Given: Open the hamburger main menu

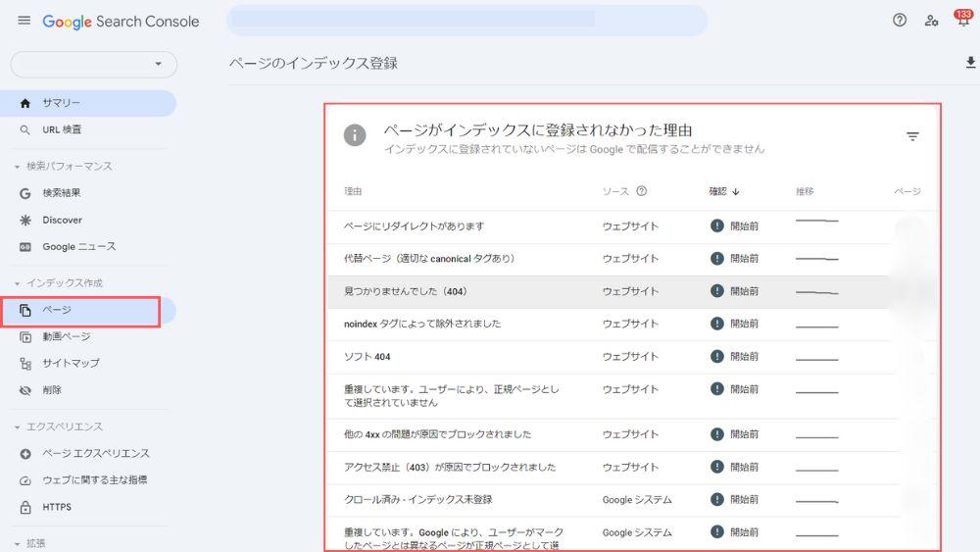Looking at the screenshot, I should pyautogui.click(x=24, y=21).
